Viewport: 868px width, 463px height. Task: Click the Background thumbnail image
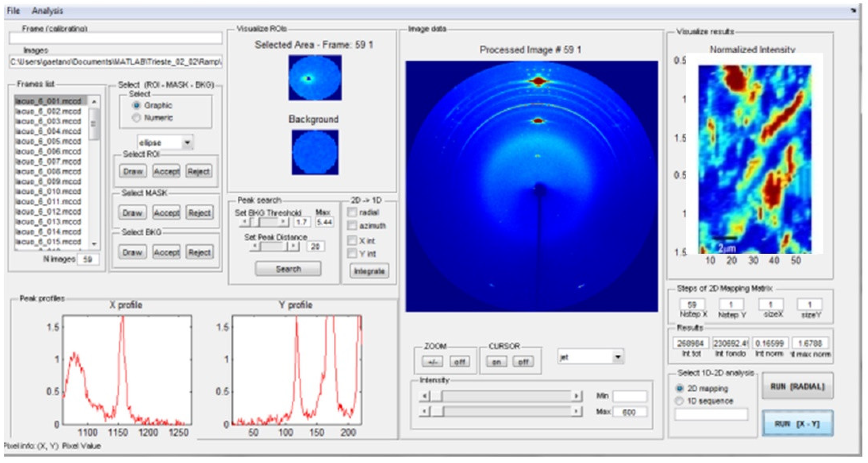315,152
